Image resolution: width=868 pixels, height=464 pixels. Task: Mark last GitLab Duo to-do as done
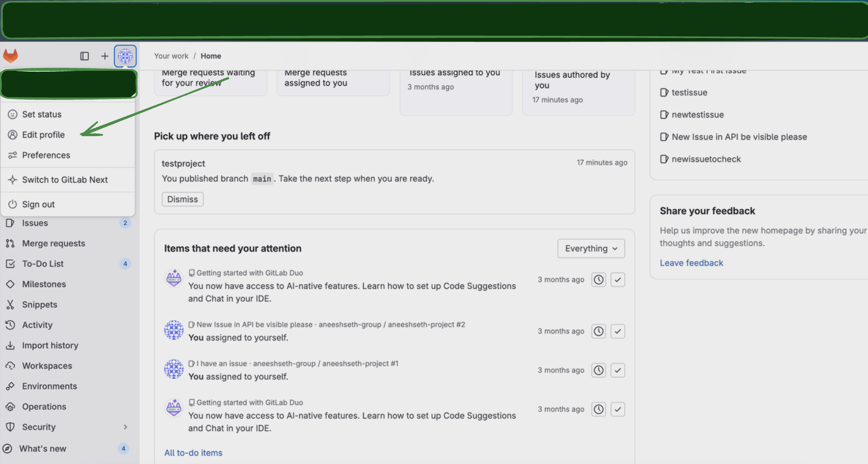[x=618, y=409]
